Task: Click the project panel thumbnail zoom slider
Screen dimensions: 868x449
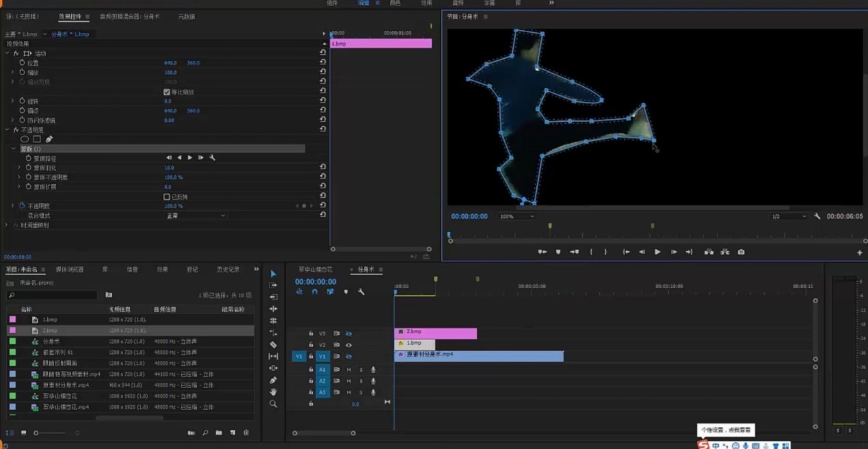Action: [36, 433]
